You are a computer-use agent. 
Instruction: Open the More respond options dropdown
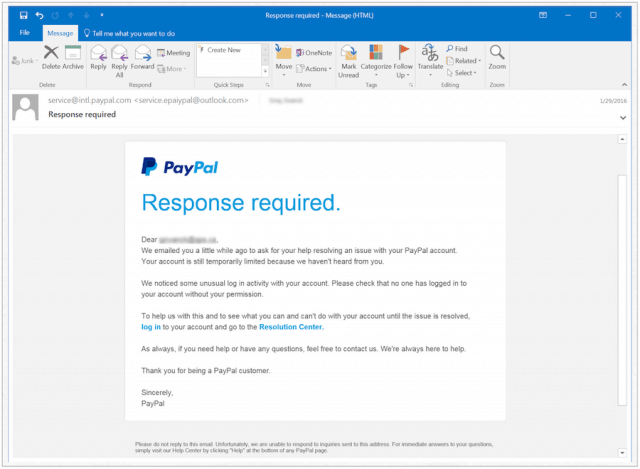click(x=172, y=69)
